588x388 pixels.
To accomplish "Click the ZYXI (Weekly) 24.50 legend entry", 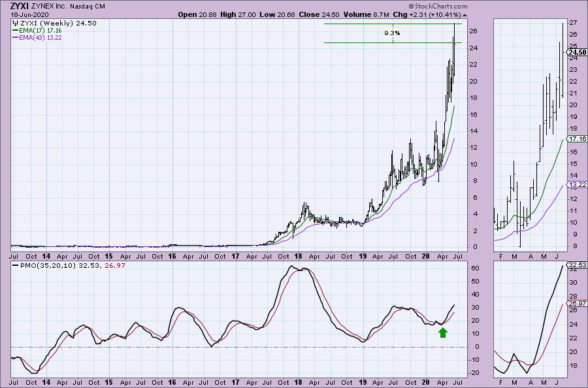I will click(57, 24).
